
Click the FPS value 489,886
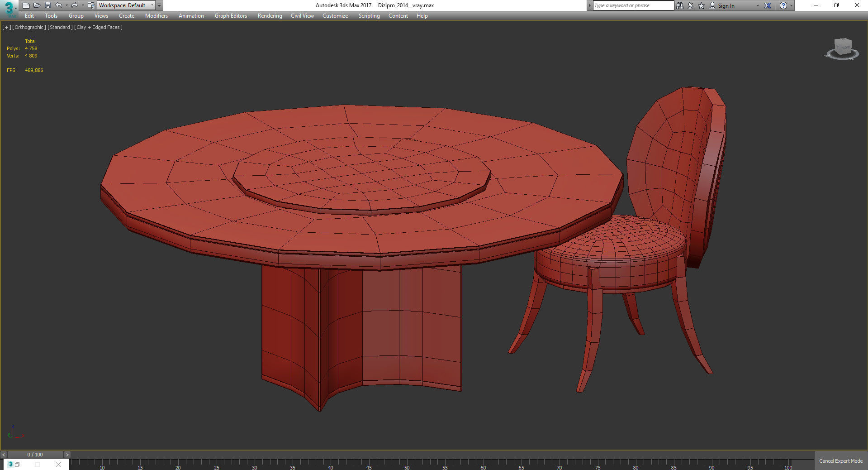click(x=34, y=70)
